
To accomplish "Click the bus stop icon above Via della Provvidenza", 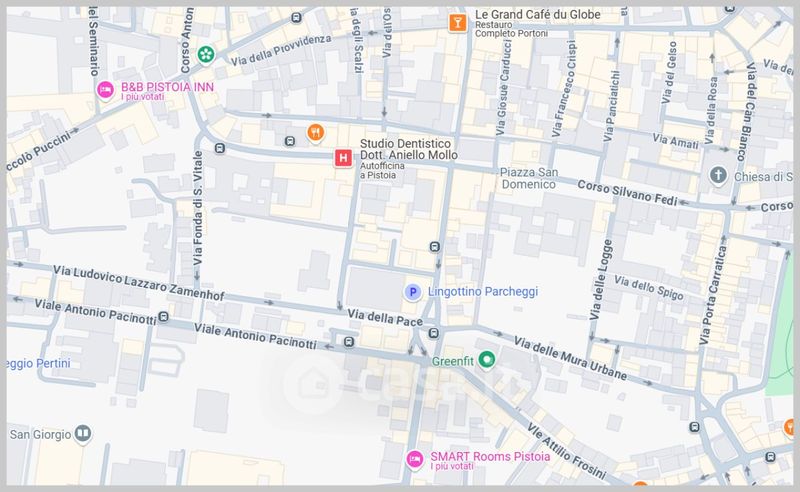I will (x=296, y=18).
